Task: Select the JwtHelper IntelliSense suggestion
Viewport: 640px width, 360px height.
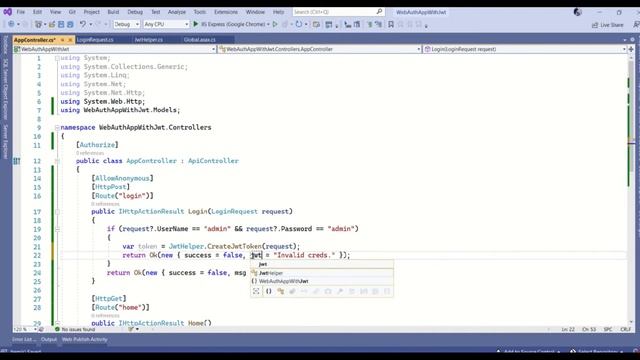Action: point(322,273)
